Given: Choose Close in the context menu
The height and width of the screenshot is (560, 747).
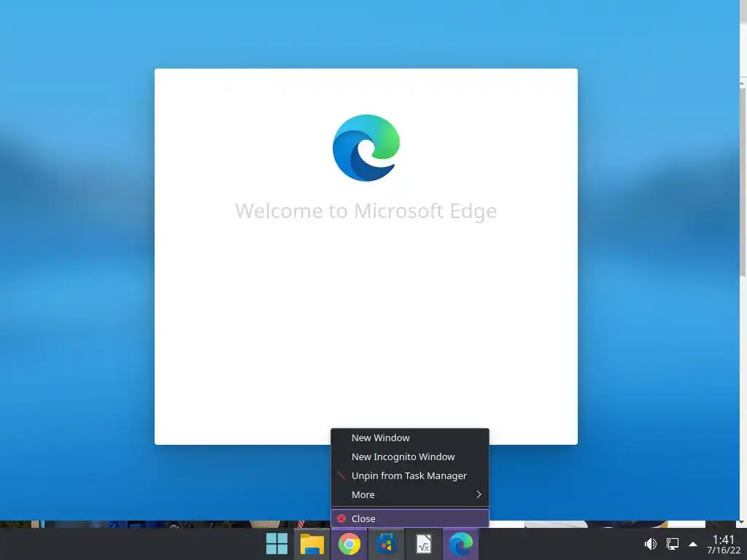Looking at the screenshot, I should (410, 518).
